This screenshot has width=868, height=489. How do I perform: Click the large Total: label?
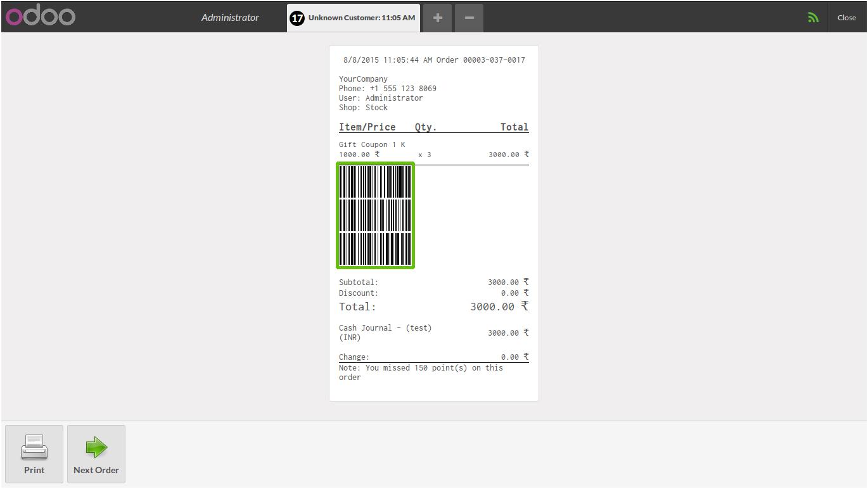point(357,307)
